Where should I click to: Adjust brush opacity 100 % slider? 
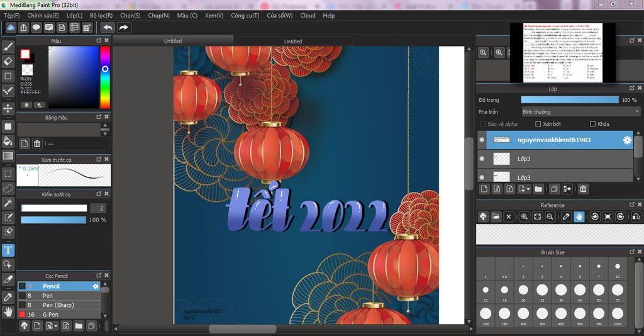tap(53, 220)
